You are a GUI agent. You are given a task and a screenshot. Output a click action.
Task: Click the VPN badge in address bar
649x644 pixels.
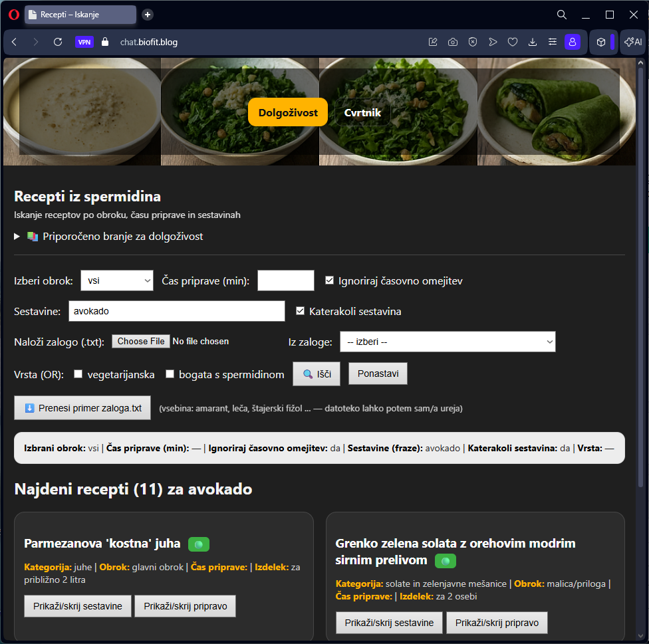coord(84,42)
